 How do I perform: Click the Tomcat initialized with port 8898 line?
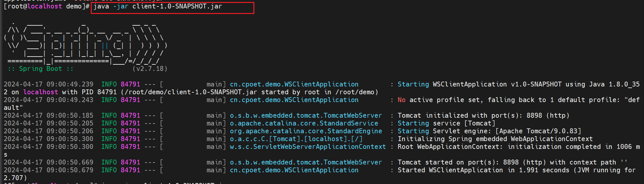[483, 115]
